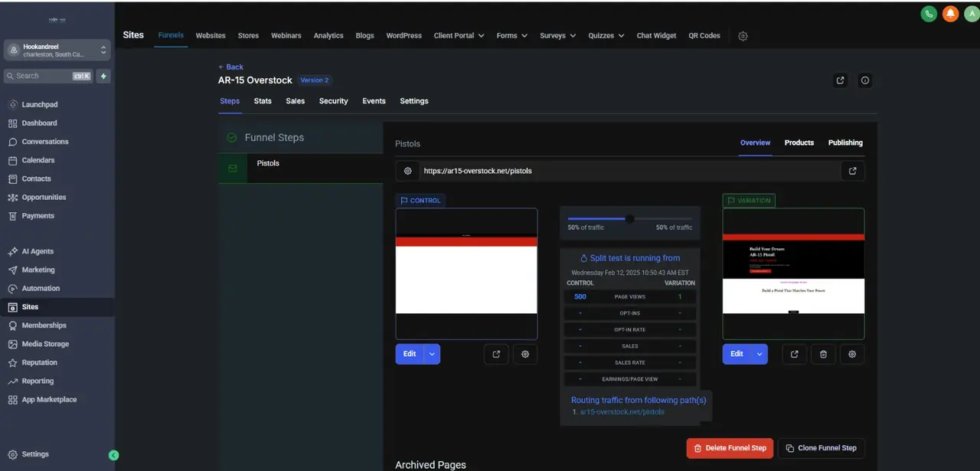Click the Version 2 badge

[x=315, y=80]
